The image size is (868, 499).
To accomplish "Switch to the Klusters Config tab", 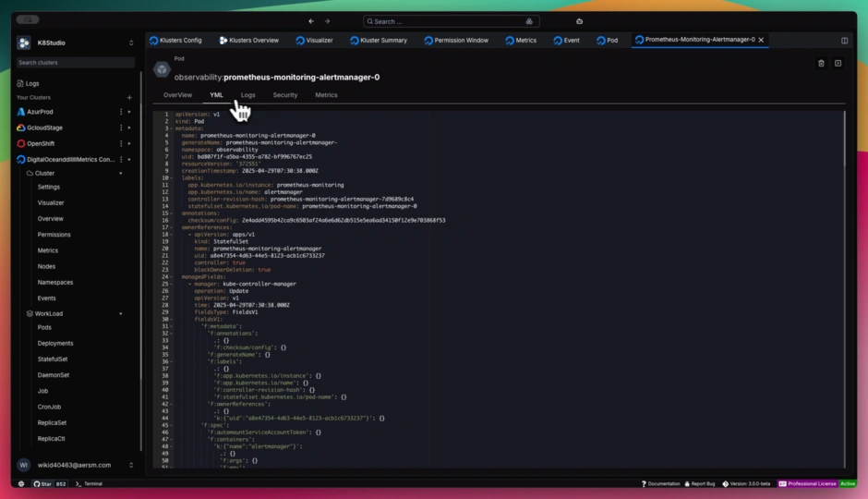I will click(175, 41).
